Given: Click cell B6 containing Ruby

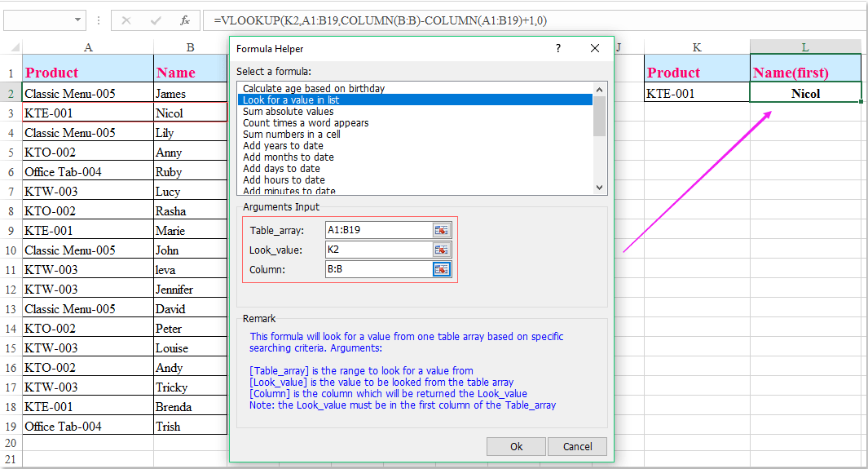Looking at the screenshot, I should (190, 171).
